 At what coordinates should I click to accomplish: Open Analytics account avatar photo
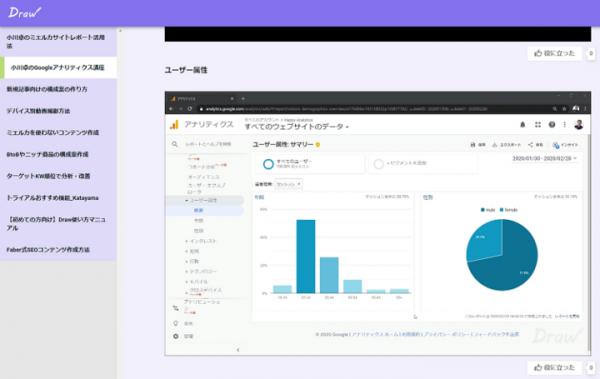(x=579, y=124)
